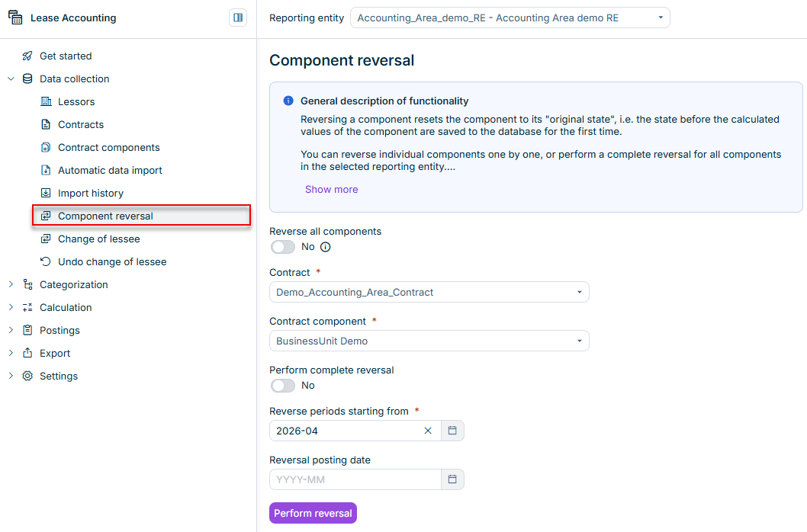Click the Perform reversal button
The height and width of the screenshot is (532, 807).
pyautogui.click(x=313, y=513)
